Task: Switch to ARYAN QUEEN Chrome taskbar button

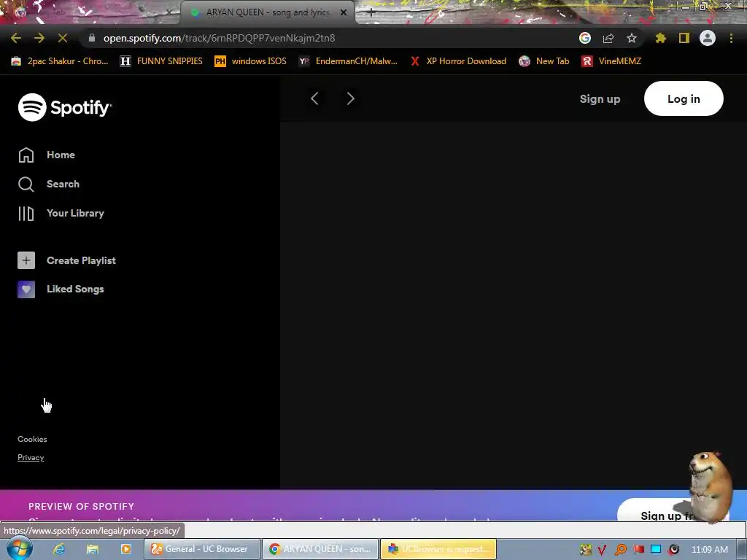Action: point(321,549)
